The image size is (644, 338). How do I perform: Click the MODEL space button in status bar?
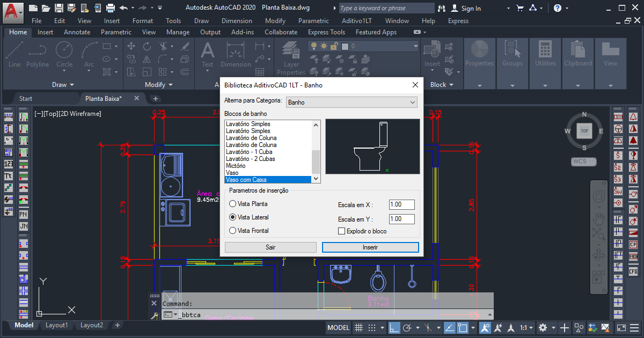pos(338,328)
